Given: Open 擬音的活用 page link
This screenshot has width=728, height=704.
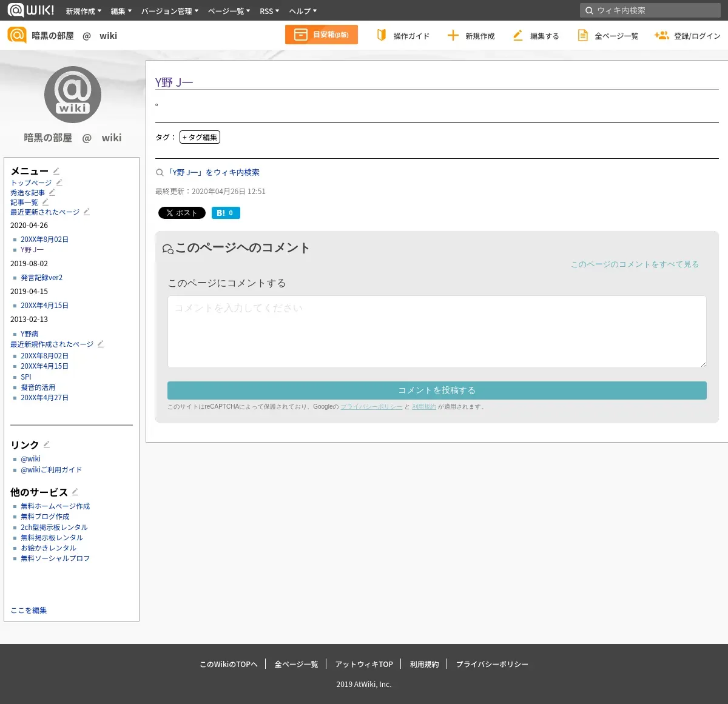Looking at the screenshot, I should click(38, 387).
